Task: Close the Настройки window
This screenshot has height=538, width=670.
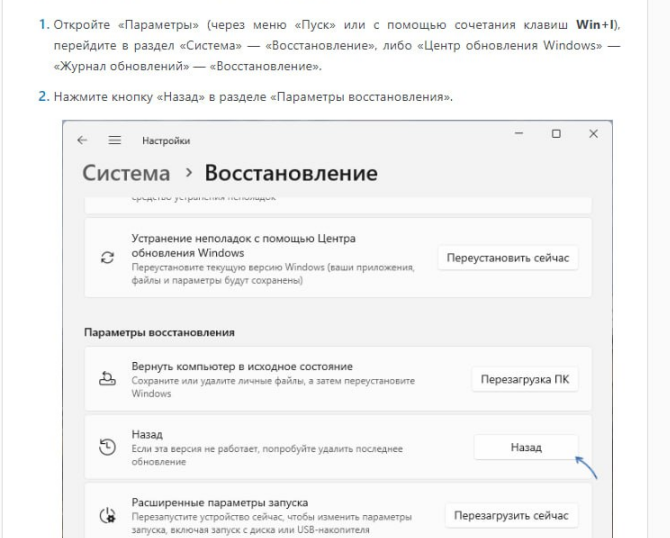Action: coord(593,134)
